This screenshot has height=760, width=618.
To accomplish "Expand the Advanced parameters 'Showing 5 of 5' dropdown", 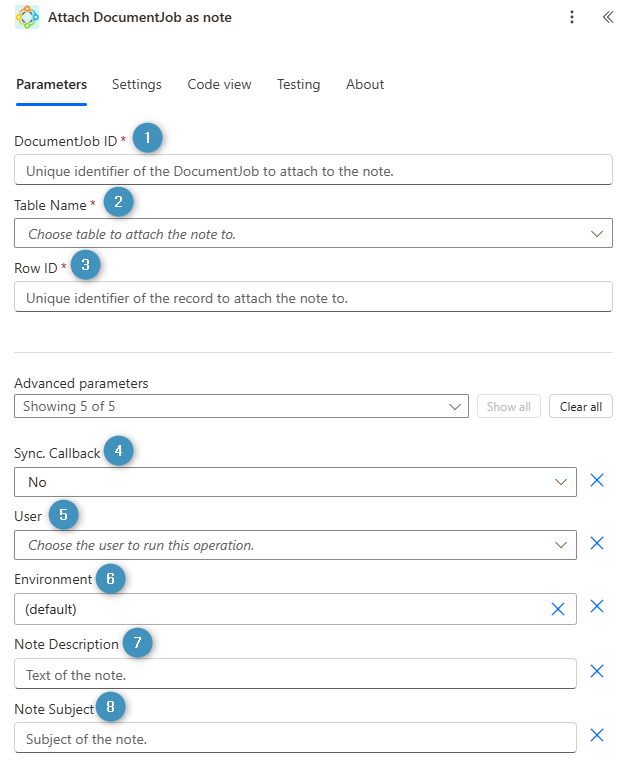I will coord(456,406).
